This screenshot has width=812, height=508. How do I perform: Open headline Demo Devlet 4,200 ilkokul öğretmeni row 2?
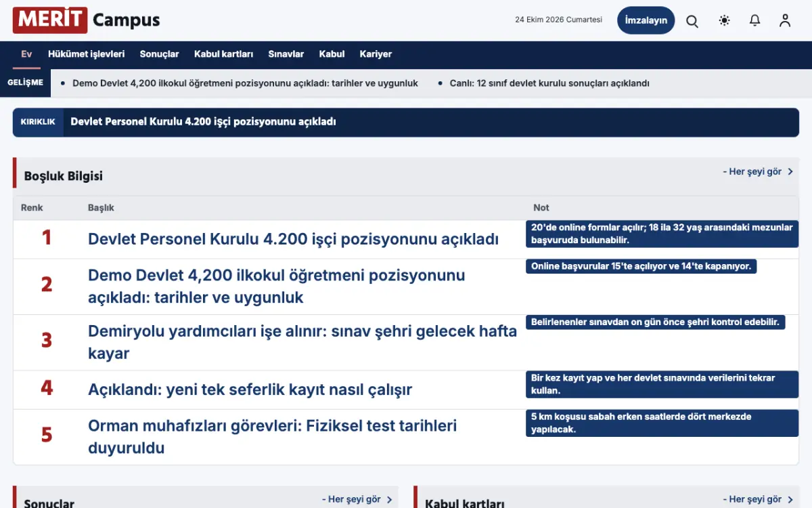tap(277, 287)
